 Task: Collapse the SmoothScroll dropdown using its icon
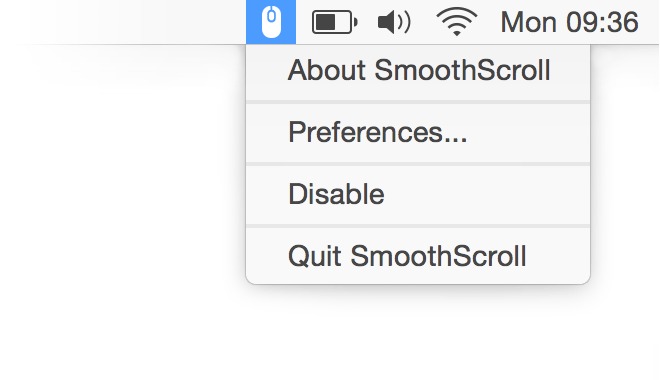271,22
